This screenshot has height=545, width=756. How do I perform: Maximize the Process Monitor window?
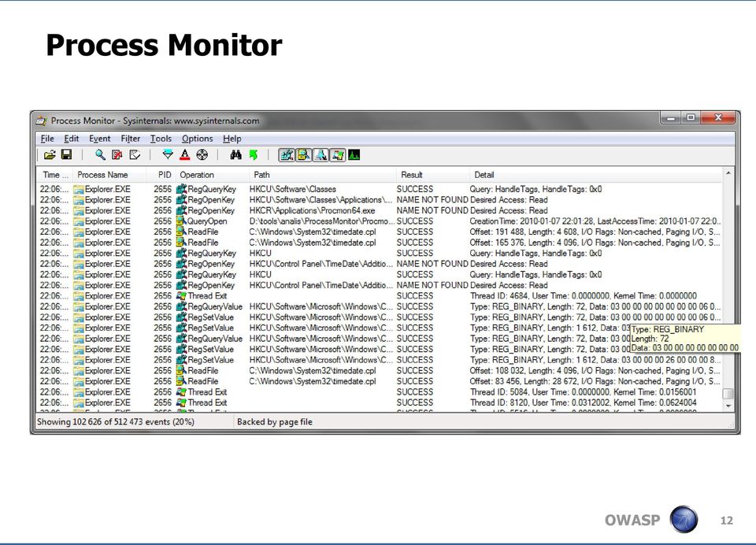pos(691,117)
